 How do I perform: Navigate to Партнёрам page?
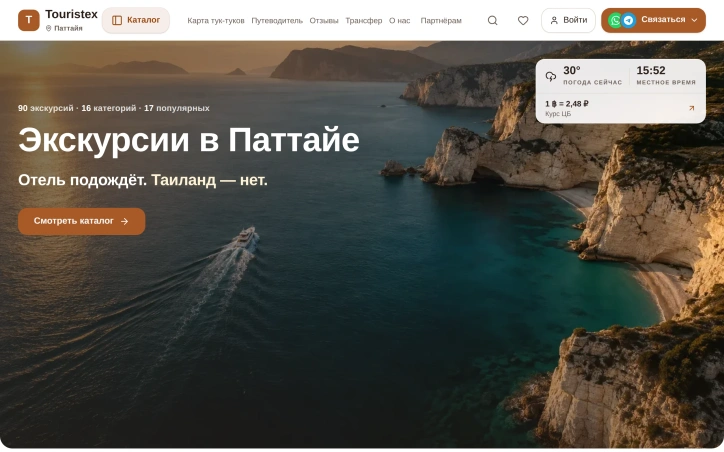coord(441,21)
